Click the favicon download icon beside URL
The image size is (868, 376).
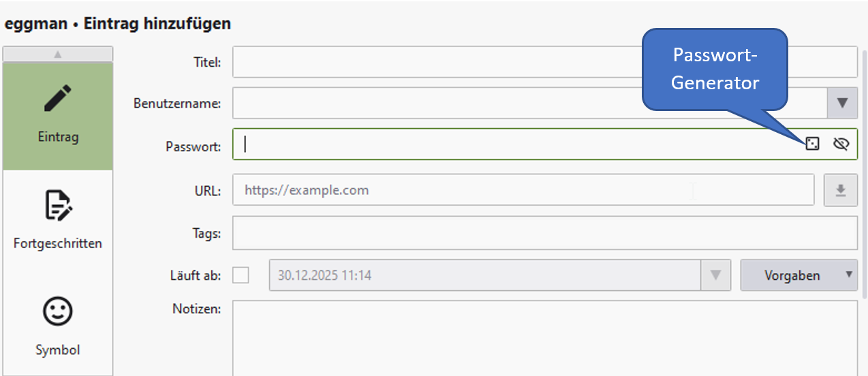tap(841, 190)
